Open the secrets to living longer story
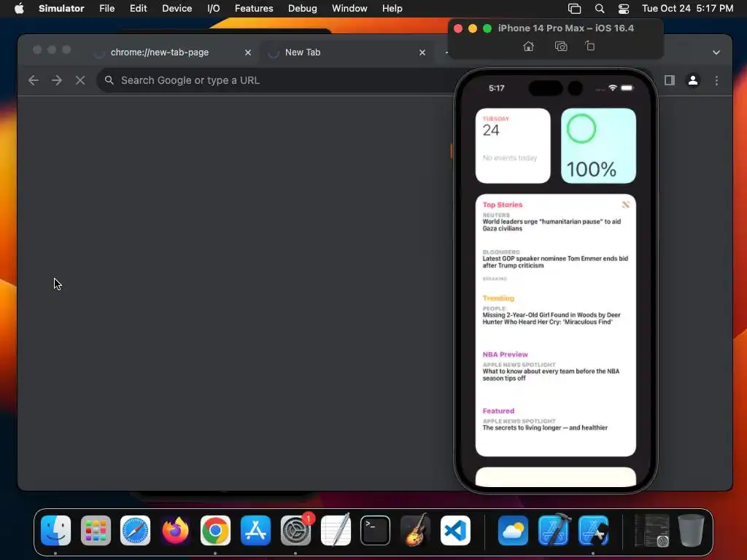Image resolution: width=747 pixels, height=560 pixels. [x=545, y=425]
